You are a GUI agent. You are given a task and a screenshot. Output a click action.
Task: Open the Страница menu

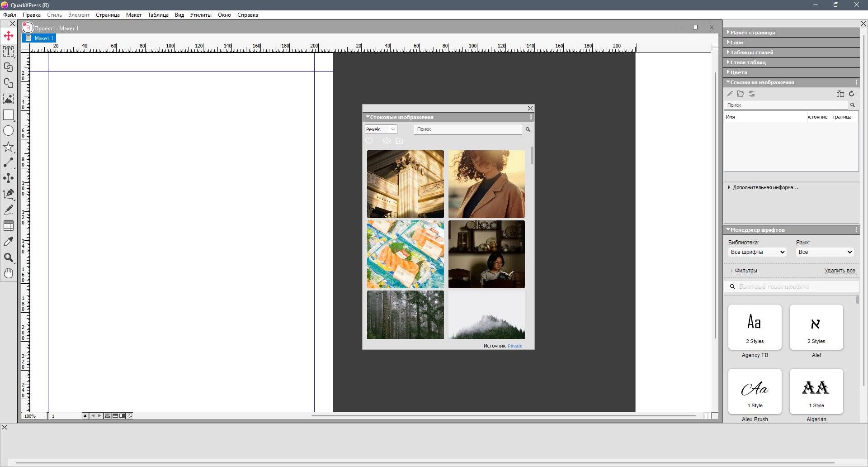coord(108,15)
